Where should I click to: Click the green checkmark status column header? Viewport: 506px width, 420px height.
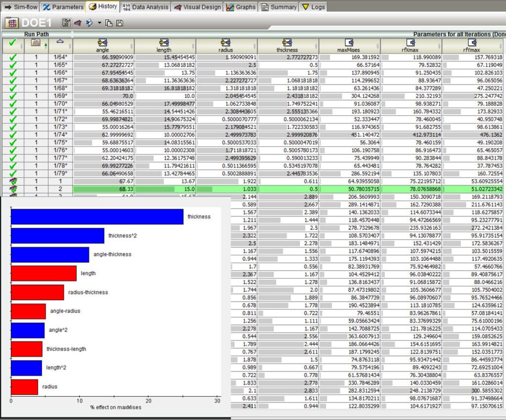click(12, 43)
